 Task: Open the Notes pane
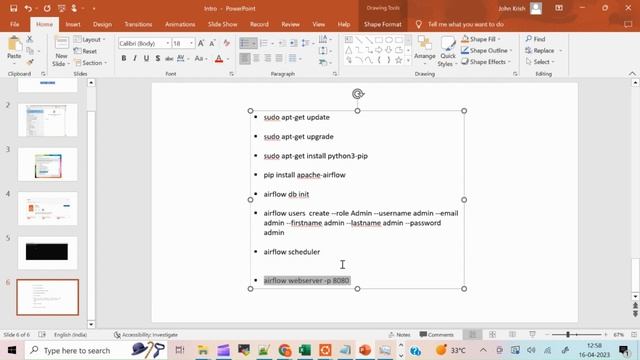coord(400,335)
